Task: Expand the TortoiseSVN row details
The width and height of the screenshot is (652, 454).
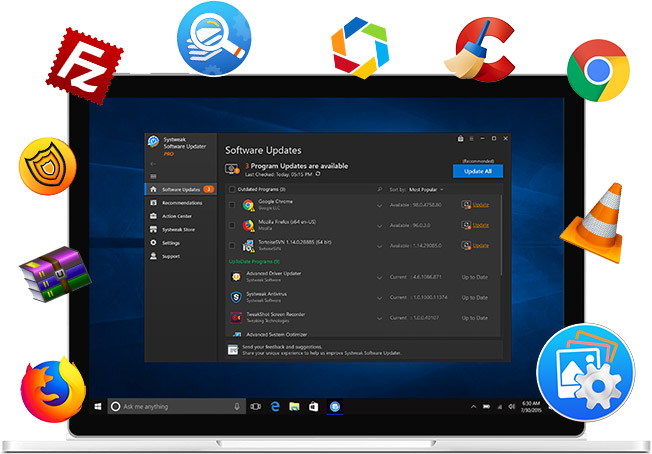Action: 380,246
